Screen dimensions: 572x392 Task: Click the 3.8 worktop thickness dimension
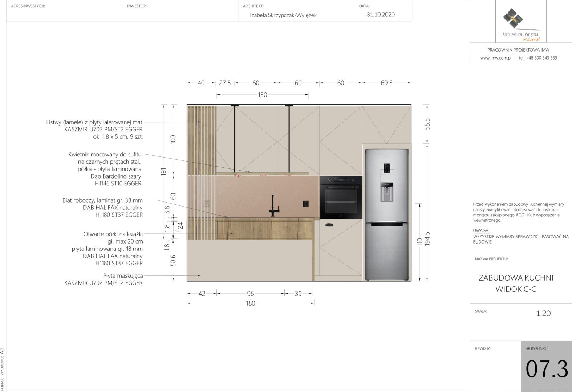point(167,210)
